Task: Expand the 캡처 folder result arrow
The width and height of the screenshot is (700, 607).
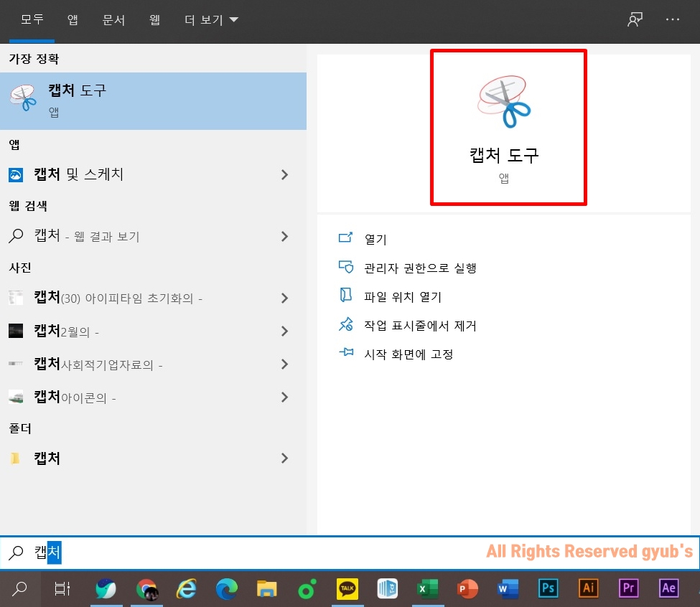Action: (284, 458)
